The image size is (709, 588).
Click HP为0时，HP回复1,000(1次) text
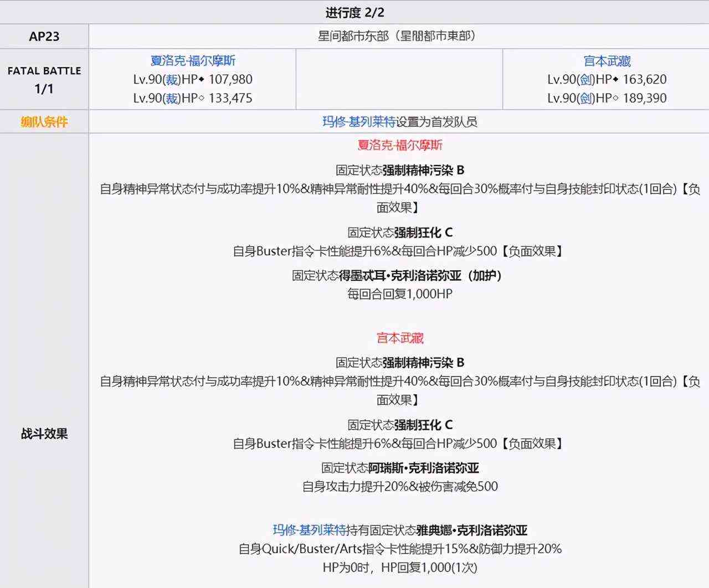click(400, 568)
